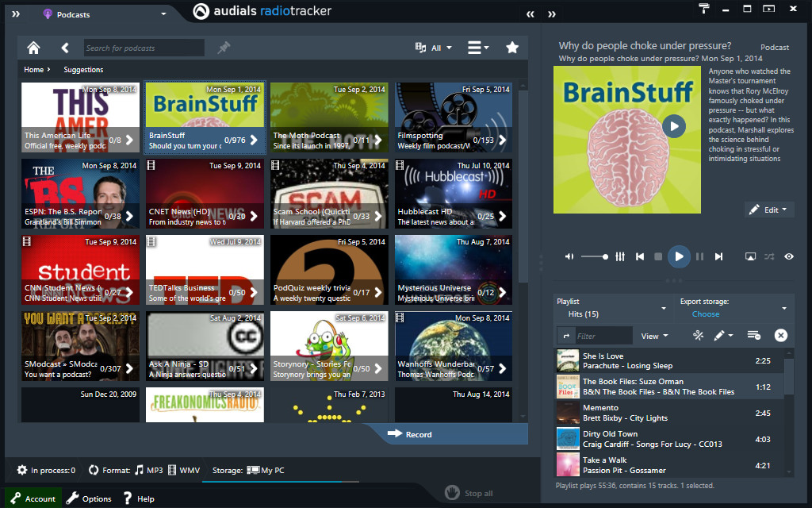The height and width of the screenshot is (508, 812).
Task: Open the playlist tools wrench icon
Action: (x=698, y=336)
